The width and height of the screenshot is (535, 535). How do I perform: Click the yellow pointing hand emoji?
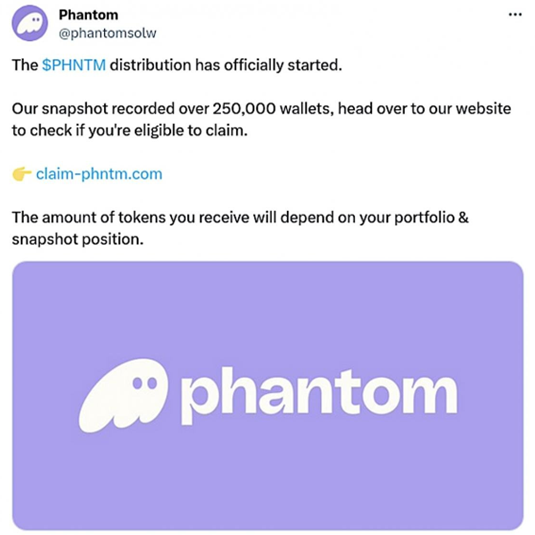click(22, 174)
